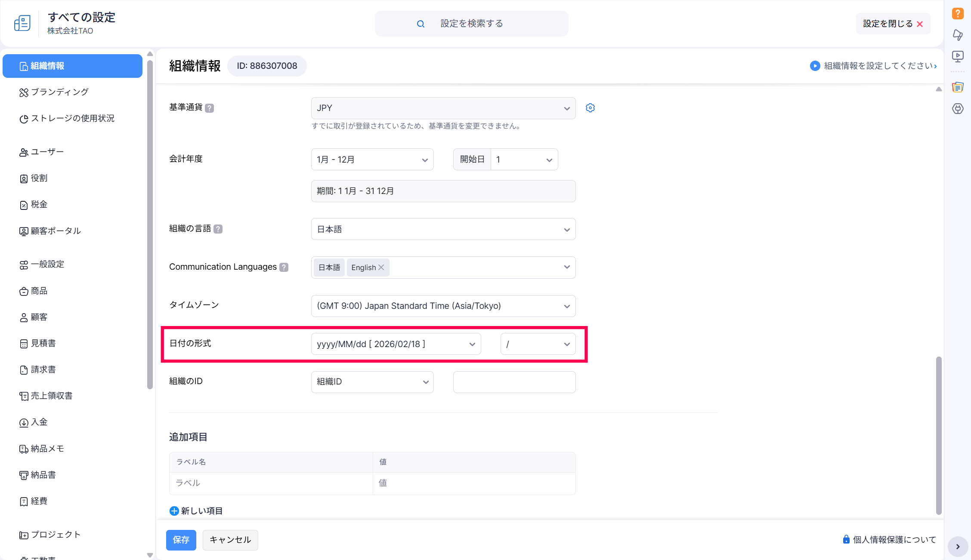Remove the English language tag
Image resolution: width=971 pixels, height=560 pixels.
point(381,268)
